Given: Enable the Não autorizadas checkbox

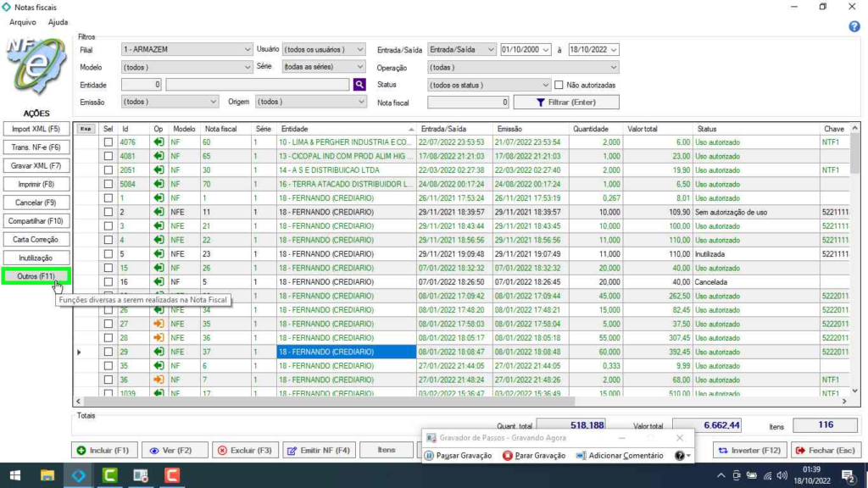Looking at the screenshot, I should point(559,85).
